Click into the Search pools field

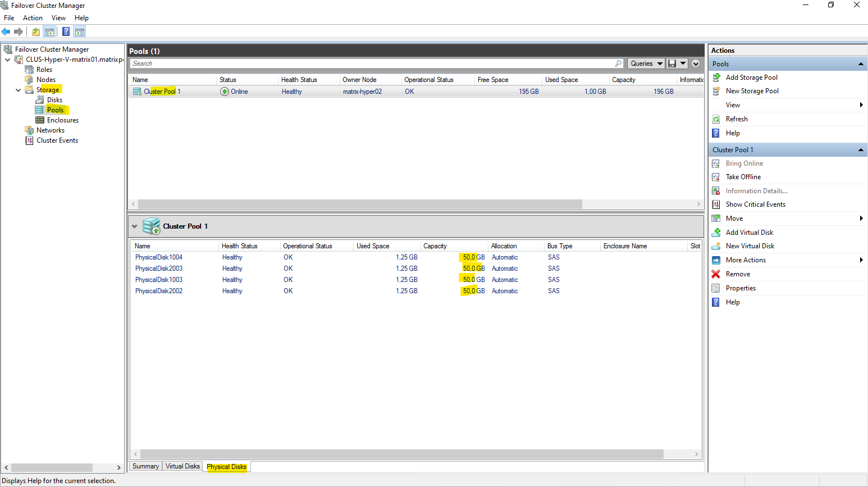tap(371, 63)
